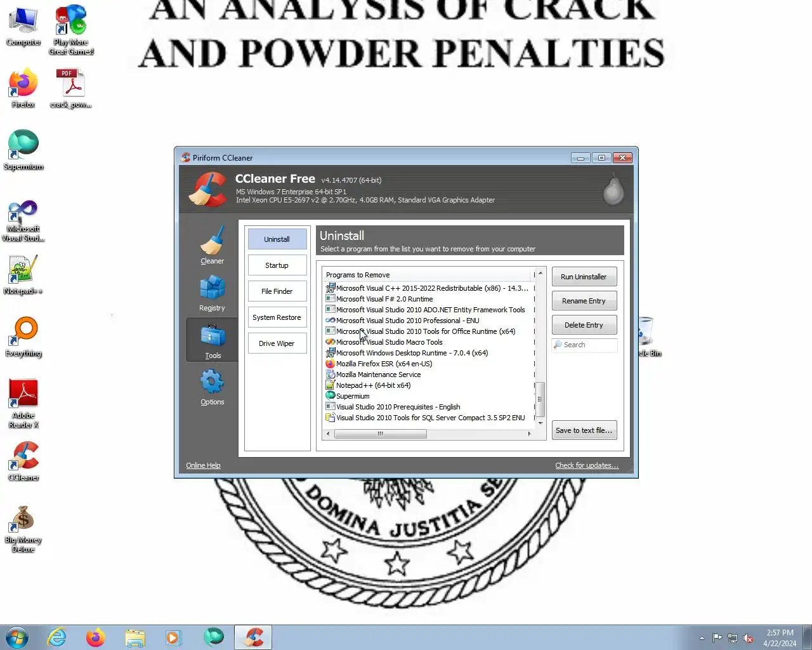Click the vertical scrollbar down arrow
812x650 pixels.
pyautogui.click(x=540, y=423)
